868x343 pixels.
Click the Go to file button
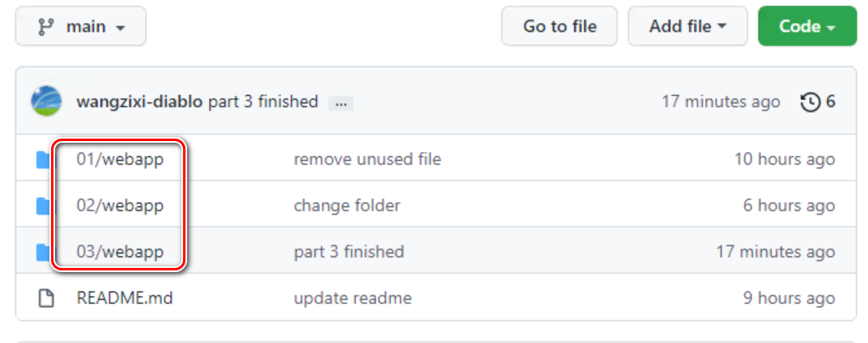point(559,27)
